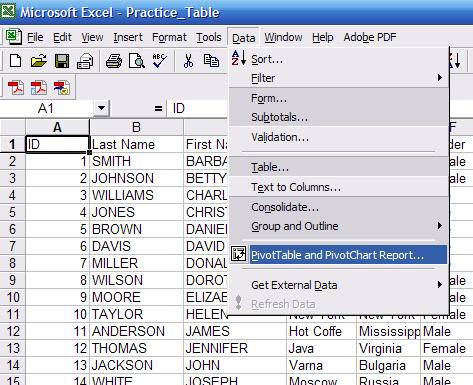Open the Format menu
This screenshot has width=473, height=385.
tap(169, 37)
